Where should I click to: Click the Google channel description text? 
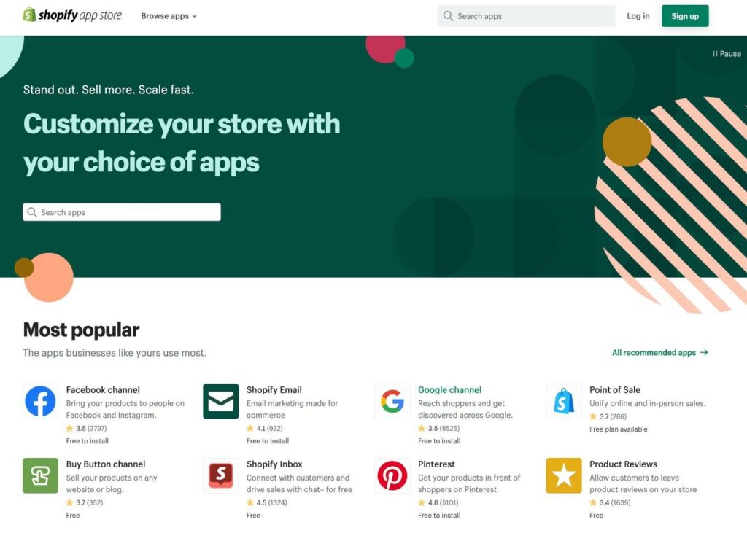coord(465,409)
